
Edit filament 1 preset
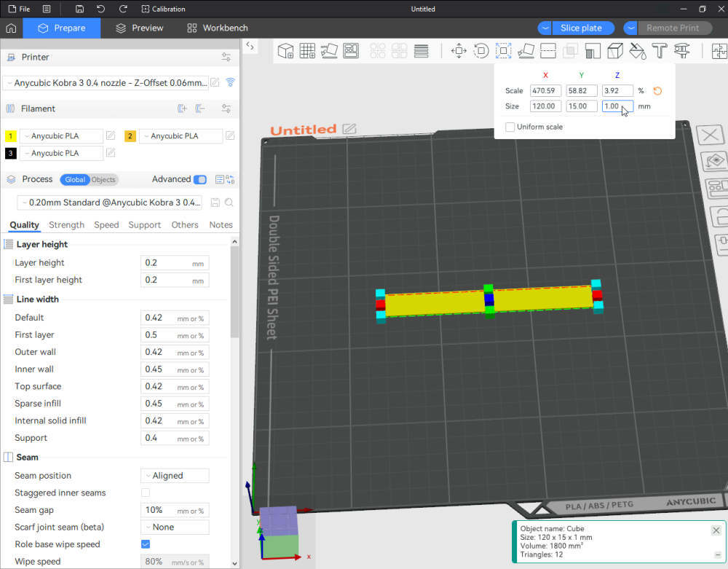111,136
